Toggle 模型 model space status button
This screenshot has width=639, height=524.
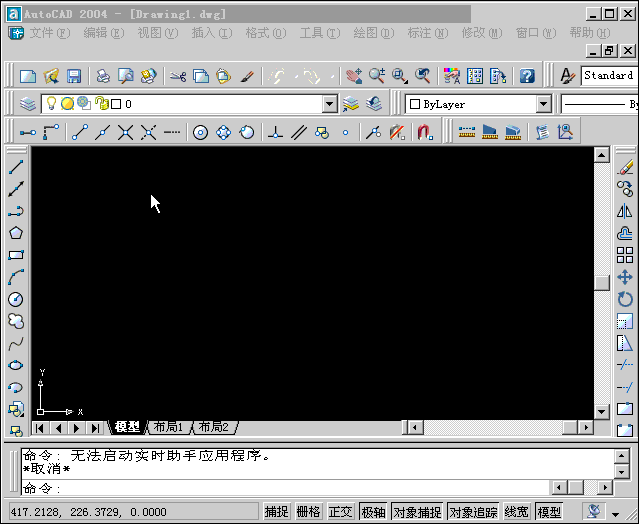click(549, 511)
